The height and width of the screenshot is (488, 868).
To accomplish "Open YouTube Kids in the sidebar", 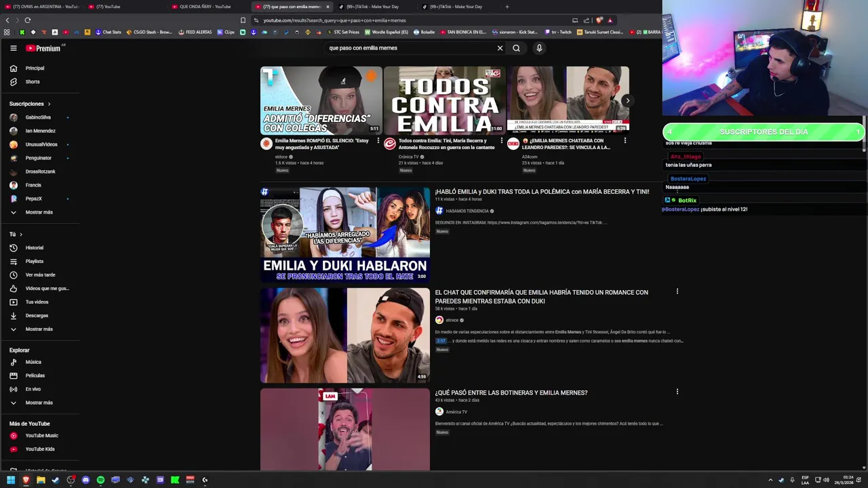I will coord(39,449).
